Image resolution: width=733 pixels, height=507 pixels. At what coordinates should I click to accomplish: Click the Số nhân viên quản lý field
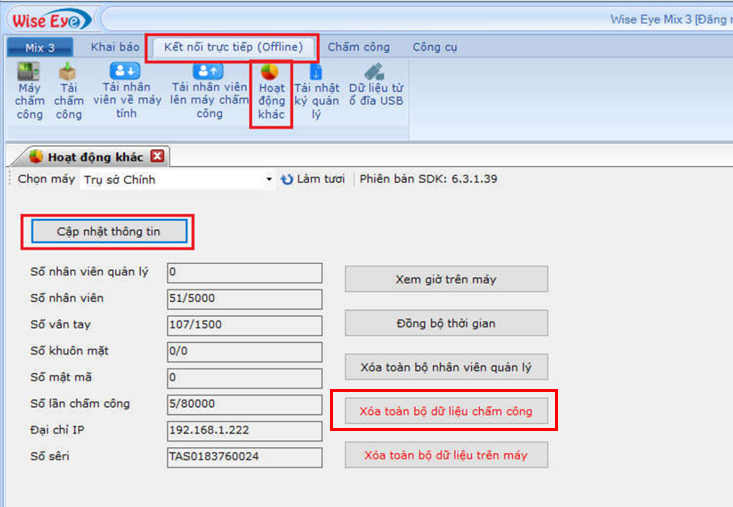coord(244,273)
